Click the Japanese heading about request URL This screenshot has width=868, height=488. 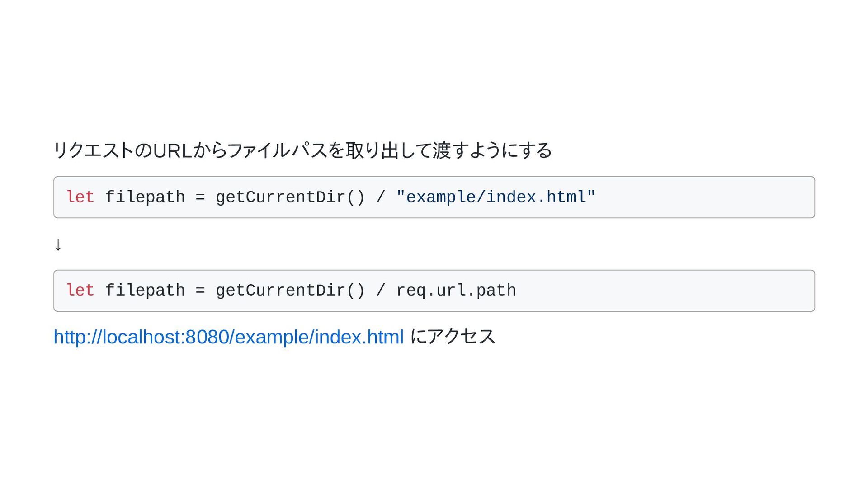click(x=302, y=150)
